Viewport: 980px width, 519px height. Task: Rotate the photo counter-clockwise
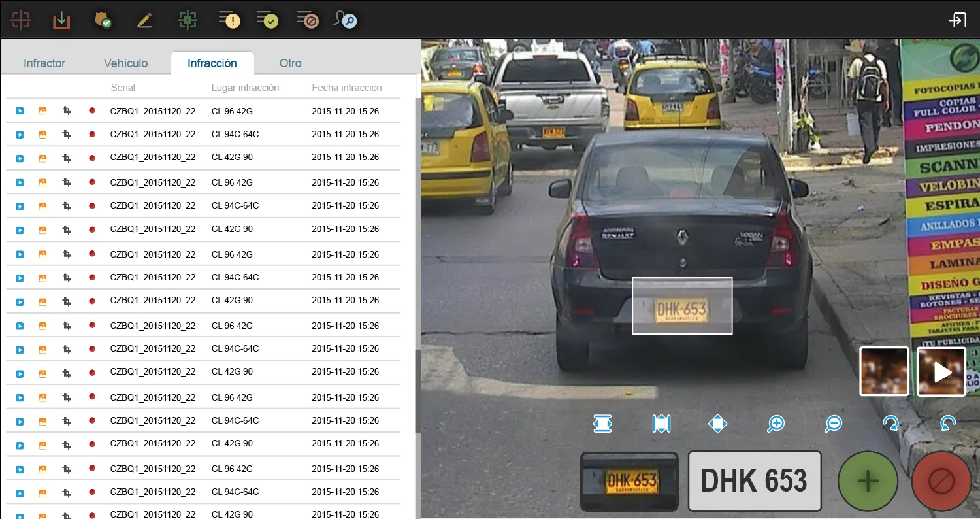click(948, 424)
